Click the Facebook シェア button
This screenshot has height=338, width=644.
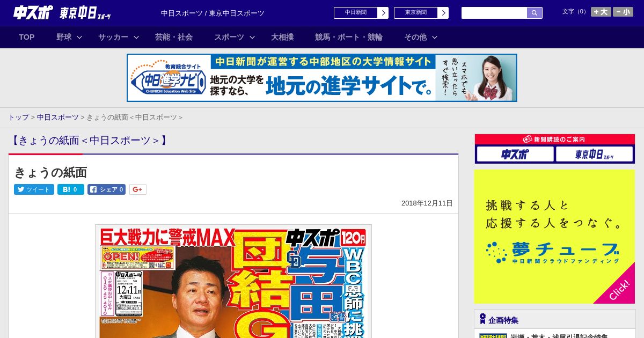[x=107, y=189]
